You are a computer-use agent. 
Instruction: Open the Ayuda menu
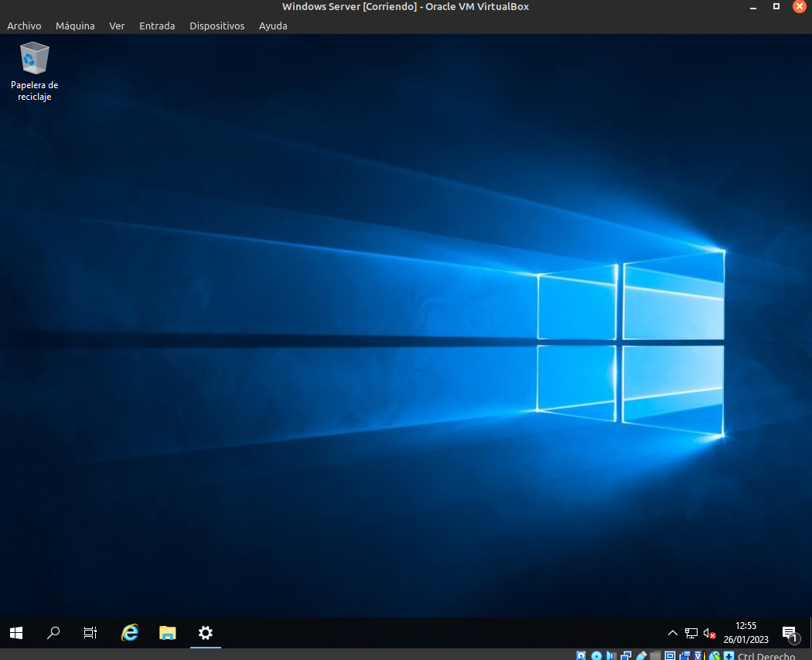click(273, 26)
